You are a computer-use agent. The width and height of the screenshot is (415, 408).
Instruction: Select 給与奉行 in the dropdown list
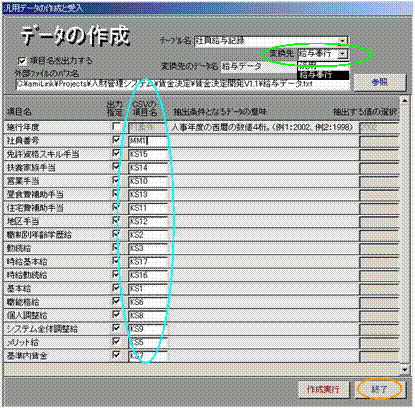pos(323,75)
